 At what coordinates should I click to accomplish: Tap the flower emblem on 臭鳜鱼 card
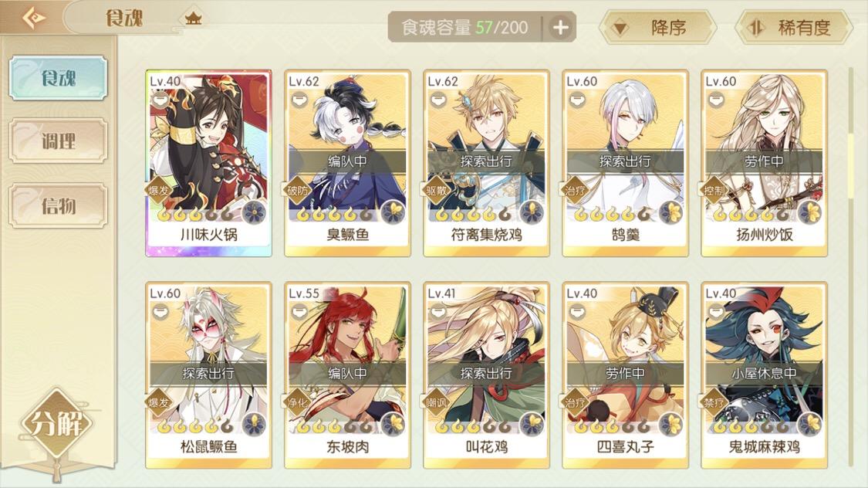tap(393, 212)
